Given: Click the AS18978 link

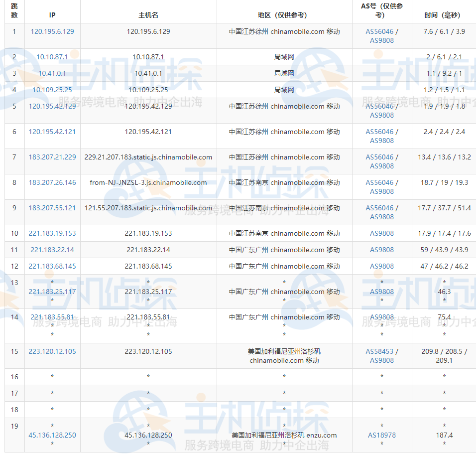Looking at the screenshot, I should click(382, 435).
